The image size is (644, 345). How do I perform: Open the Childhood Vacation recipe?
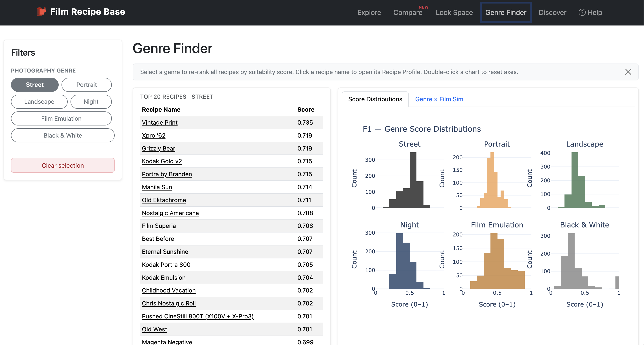point(168,291)
